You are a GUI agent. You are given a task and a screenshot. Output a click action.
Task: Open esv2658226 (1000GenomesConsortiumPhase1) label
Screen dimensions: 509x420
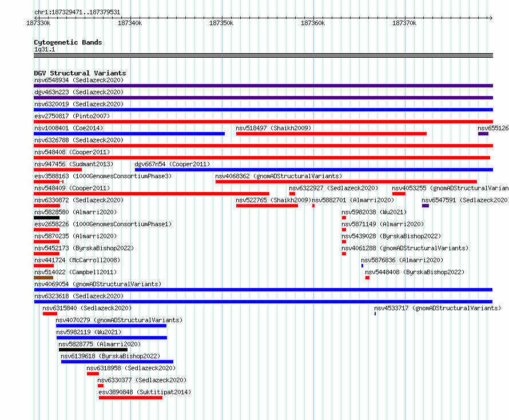pyautogui.click(x=103, y=224)
